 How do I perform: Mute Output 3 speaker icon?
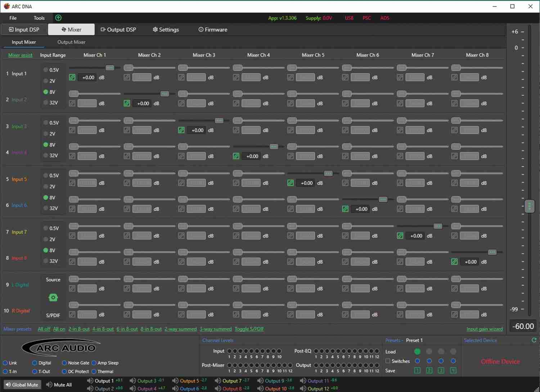coord(132,380)
